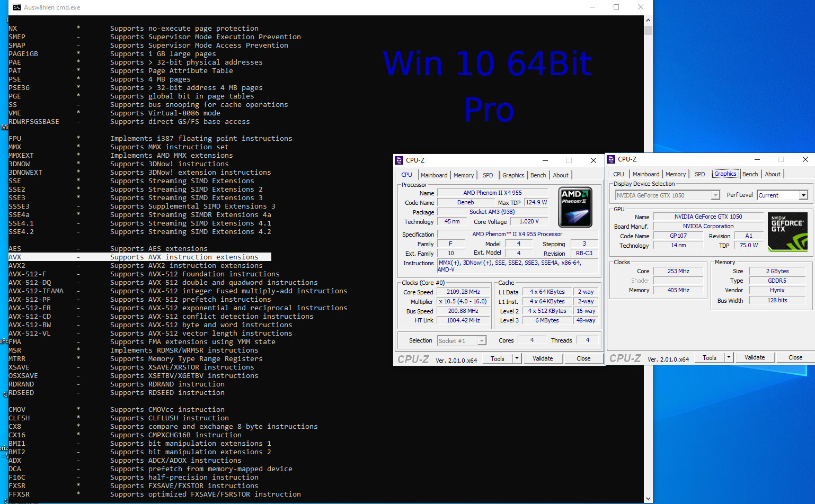
Task: Click the Core Speed value "2109.28 MHz"
Action: tap(463, 292)
